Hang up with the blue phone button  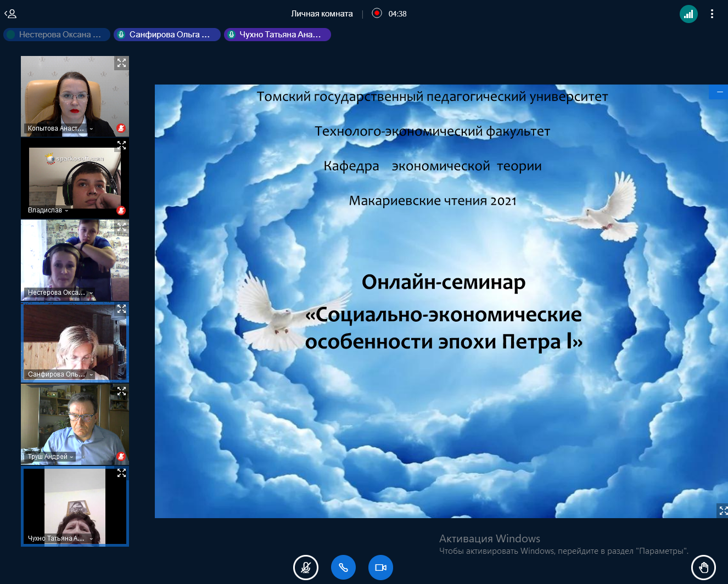[x=343, y=568]
